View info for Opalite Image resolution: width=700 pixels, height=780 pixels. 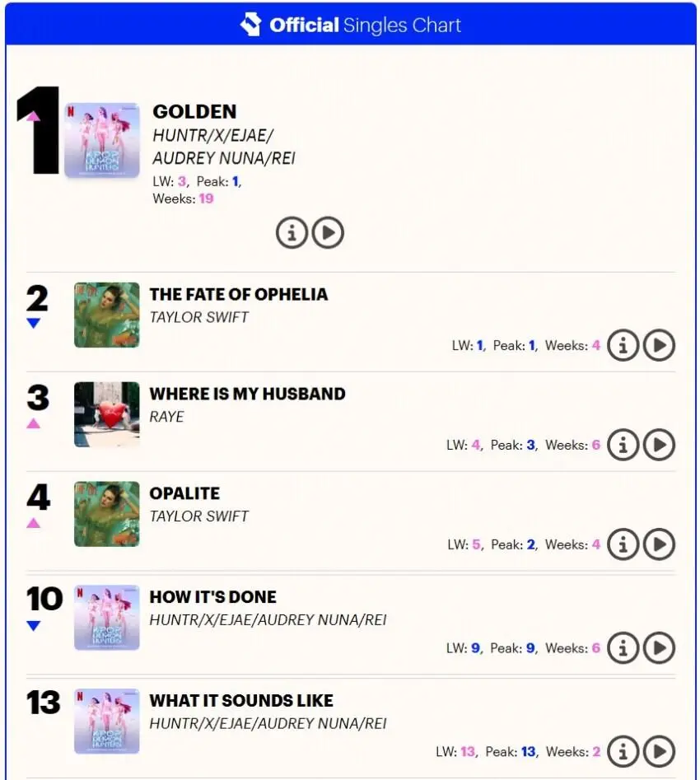point(623,544)
